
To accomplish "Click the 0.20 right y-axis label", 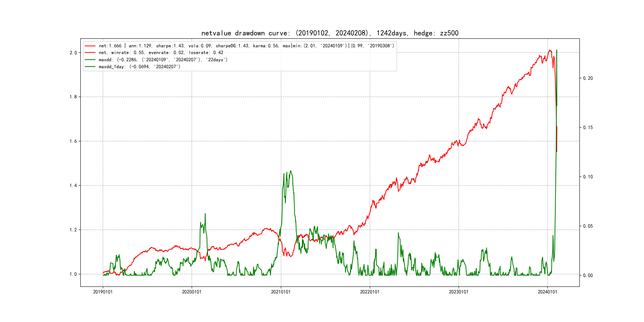I will click(x=588, y=78).
